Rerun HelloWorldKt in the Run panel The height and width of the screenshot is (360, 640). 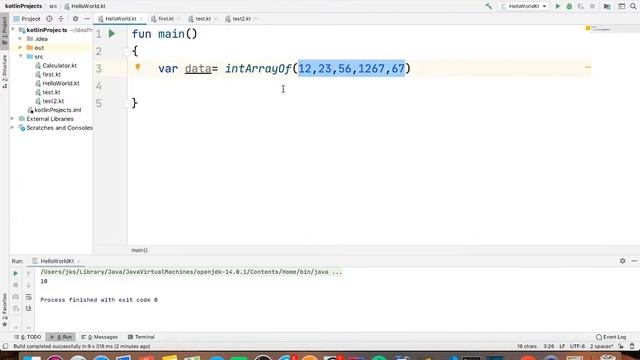point(16,273)
